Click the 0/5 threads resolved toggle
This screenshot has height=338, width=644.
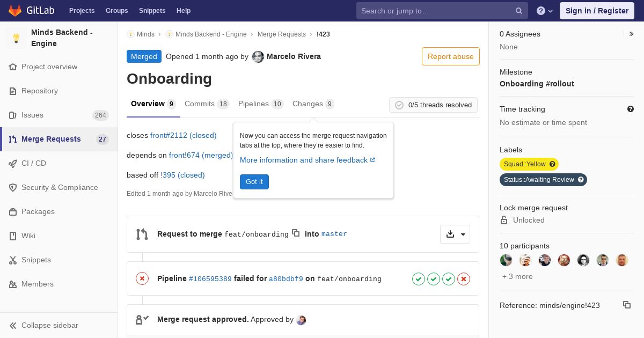[433, 105]
